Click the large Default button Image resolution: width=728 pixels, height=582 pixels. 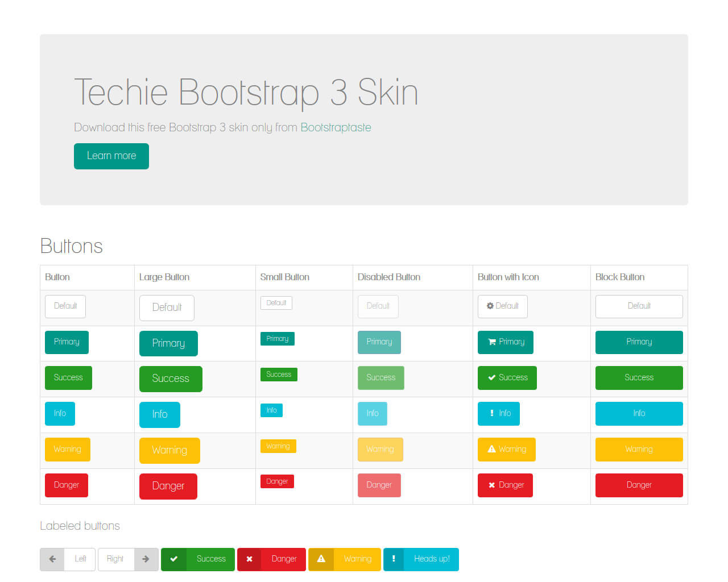tap(167, 308)
